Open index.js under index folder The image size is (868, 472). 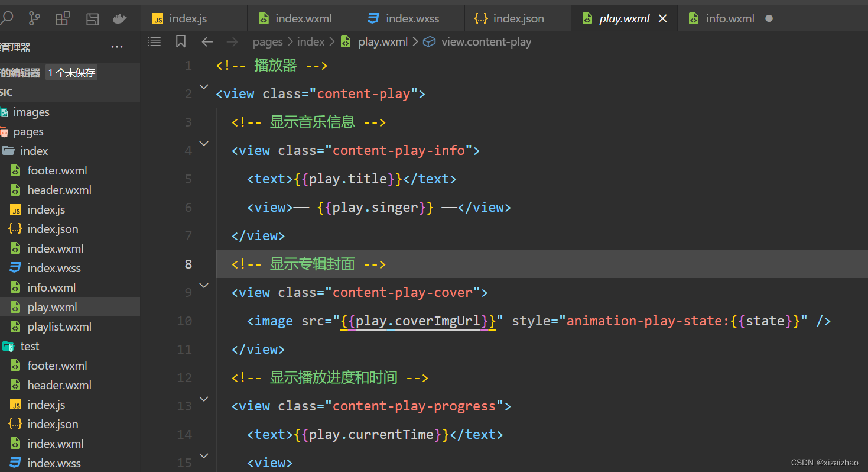(x=70, y=209)
